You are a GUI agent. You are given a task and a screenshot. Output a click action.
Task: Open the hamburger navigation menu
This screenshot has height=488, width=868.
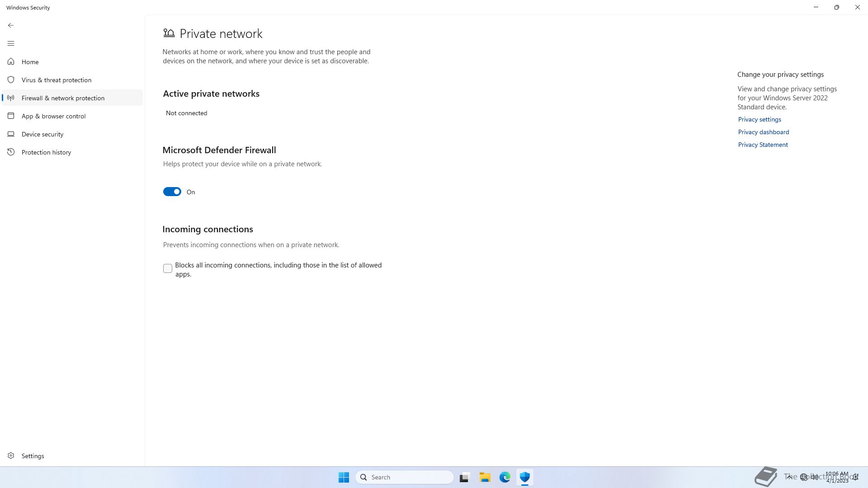click(x=11, y=43)
